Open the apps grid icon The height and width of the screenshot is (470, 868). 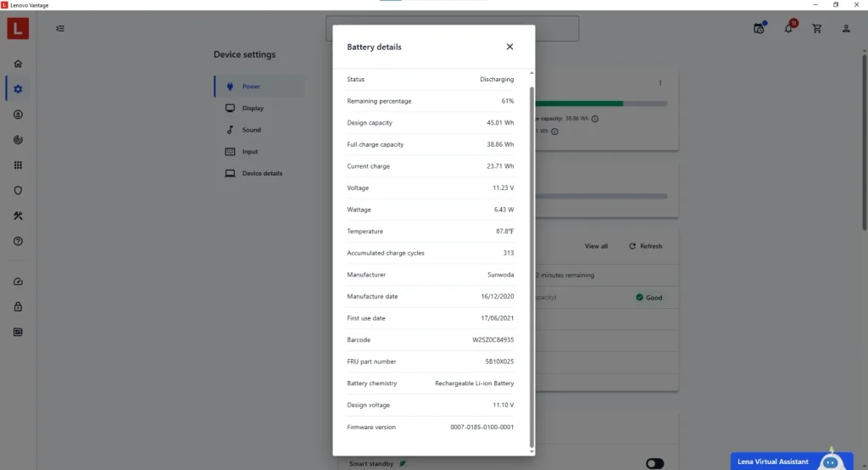coord(18,165)
